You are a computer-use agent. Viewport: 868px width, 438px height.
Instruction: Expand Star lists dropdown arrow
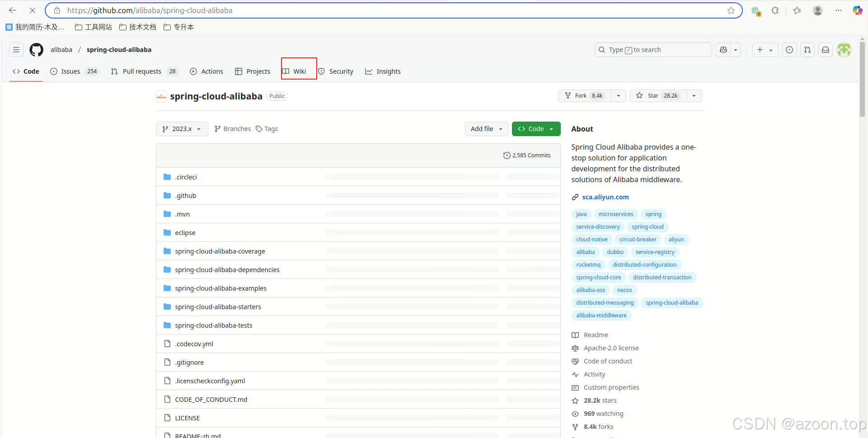click(694, 96)
